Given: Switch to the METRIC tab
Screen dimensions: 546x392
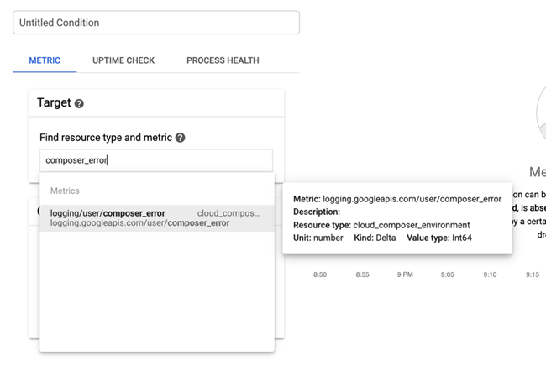Looking at the screenshot, I should coord(45,60).
